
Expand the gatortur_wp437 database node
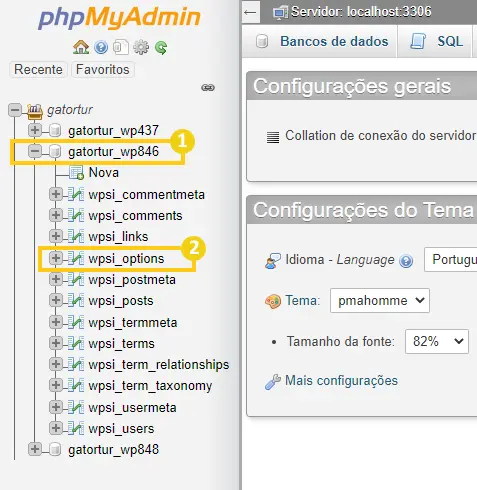[35, 130]
